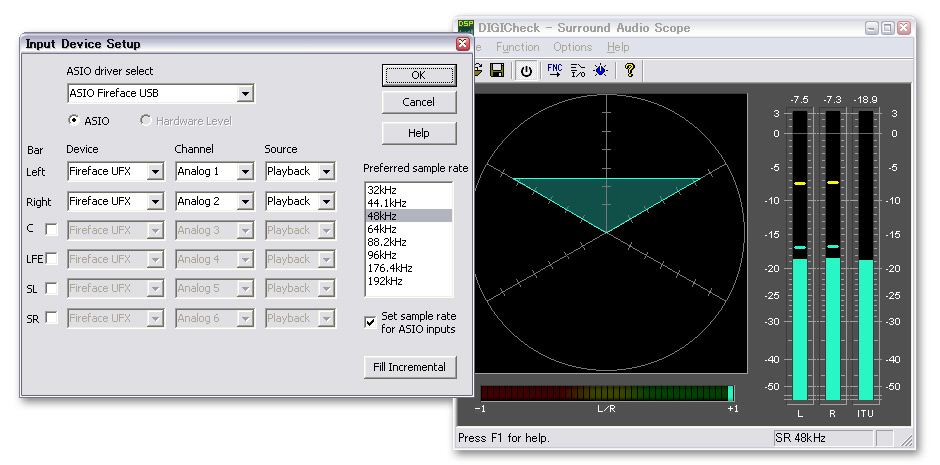Click the blue settings bug icon
Screen dimensions: 940x465
[600, 70]
